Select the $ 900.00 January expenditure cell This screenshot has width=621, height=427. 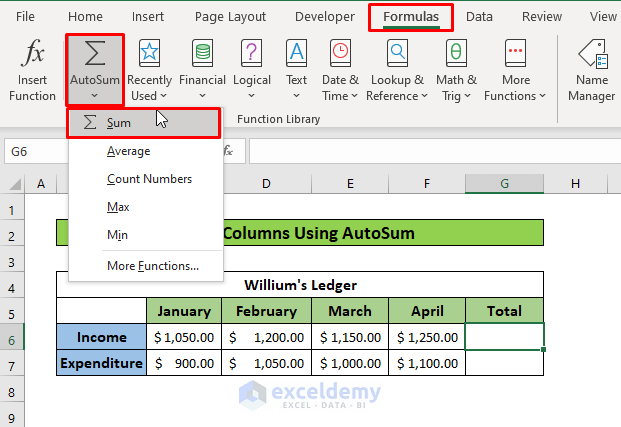(x=184, y=363)
